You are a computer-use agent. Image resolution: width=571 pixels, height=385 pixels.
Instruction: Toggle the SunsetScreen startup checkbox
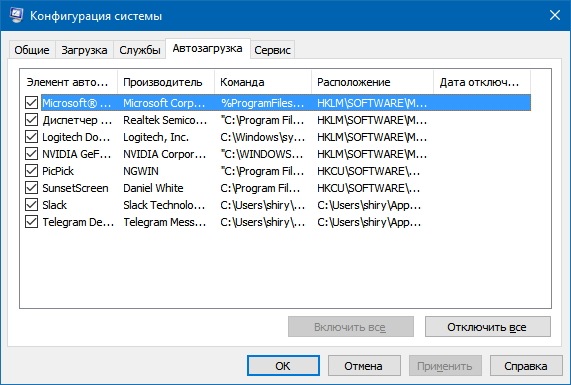click(x=31, y=188)
